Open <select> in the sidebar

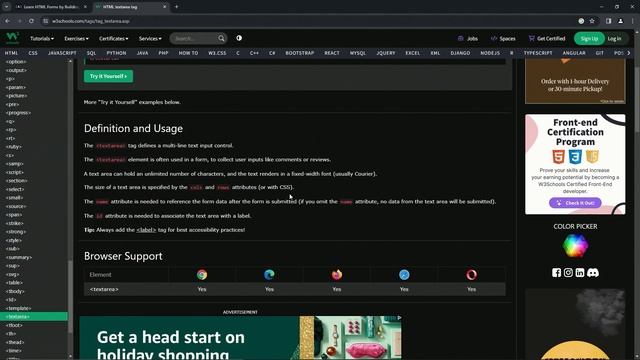click(15, 189)
